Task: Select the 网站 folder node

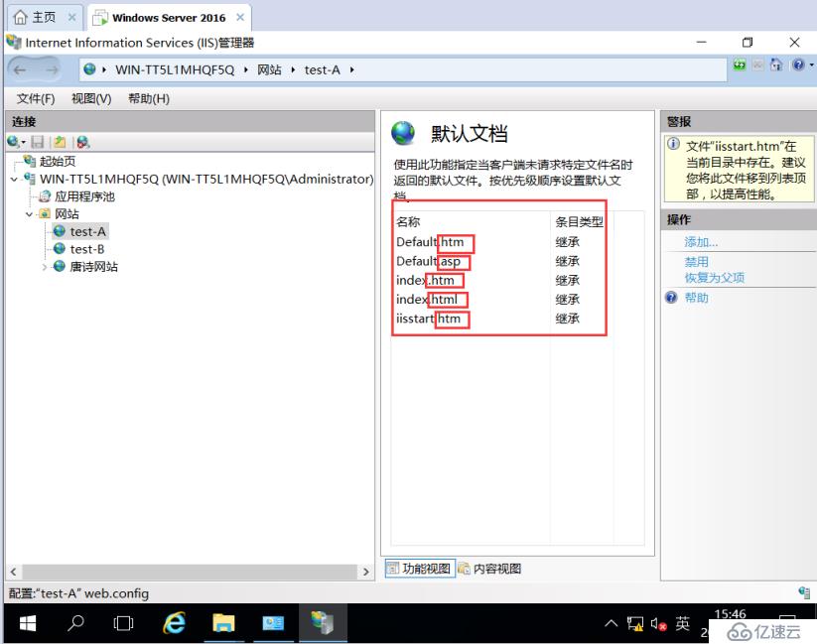Action: tap(67, 214)
